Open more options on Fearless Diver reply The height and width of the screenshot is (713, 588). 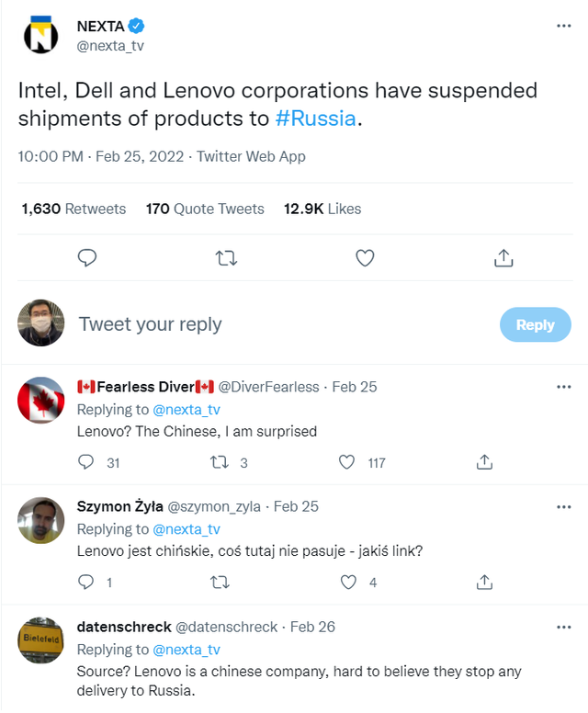click(564, 387)
